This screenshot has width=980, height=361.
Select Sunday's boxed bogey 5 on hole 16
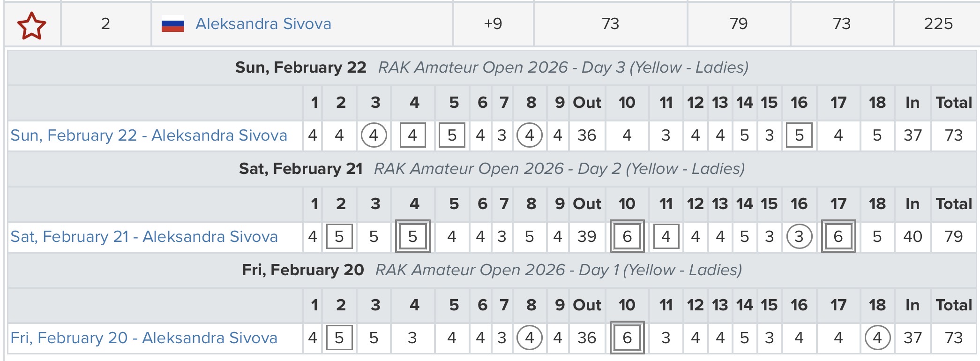799,135
